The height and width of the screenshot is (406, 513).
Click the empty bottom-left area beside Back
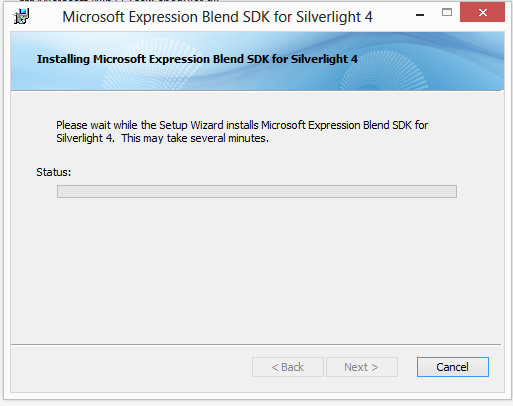click(x=130, y=367)
